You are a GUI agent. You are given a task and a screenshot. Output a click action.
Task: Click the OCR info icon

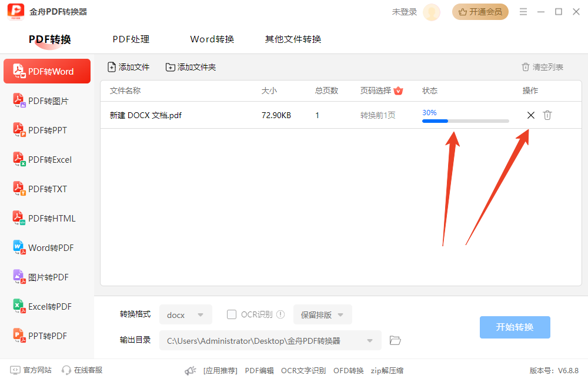coord(280,314)
